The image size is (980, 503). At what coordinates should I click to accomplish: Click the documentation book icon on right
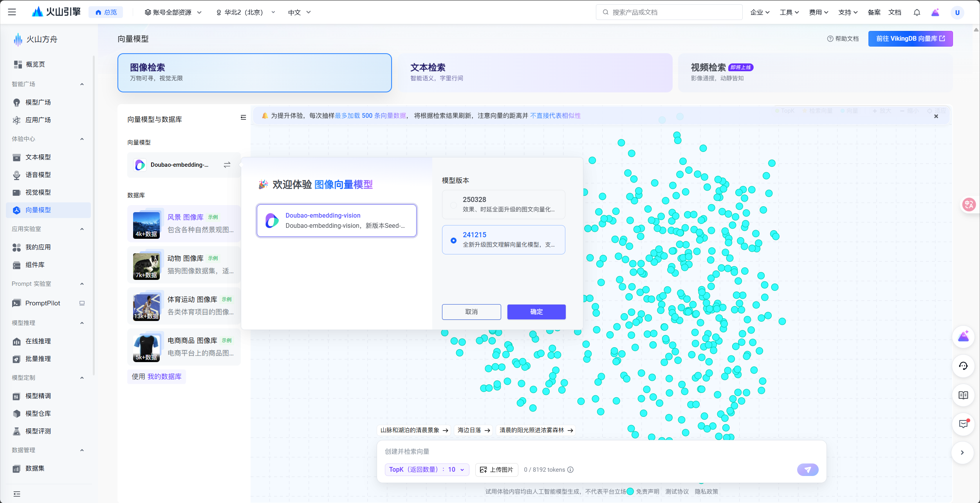963,395
